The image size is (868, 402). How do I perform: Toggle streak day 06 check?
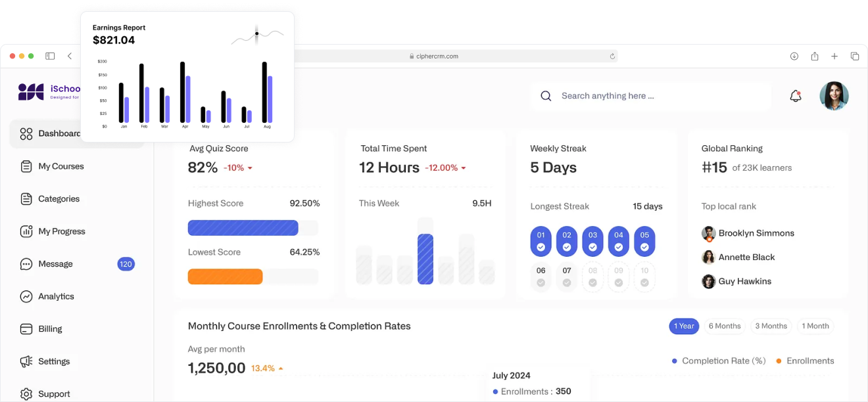[541, 283]
